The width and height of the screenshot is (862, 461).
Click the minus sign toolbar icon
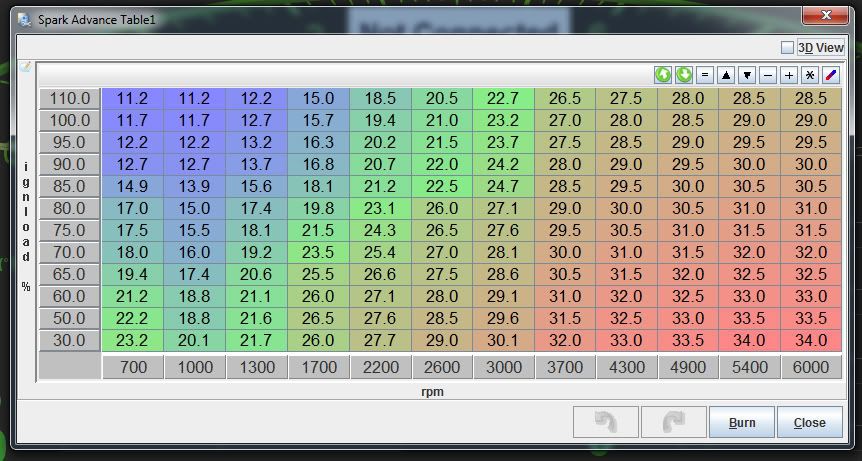[768, 75]
